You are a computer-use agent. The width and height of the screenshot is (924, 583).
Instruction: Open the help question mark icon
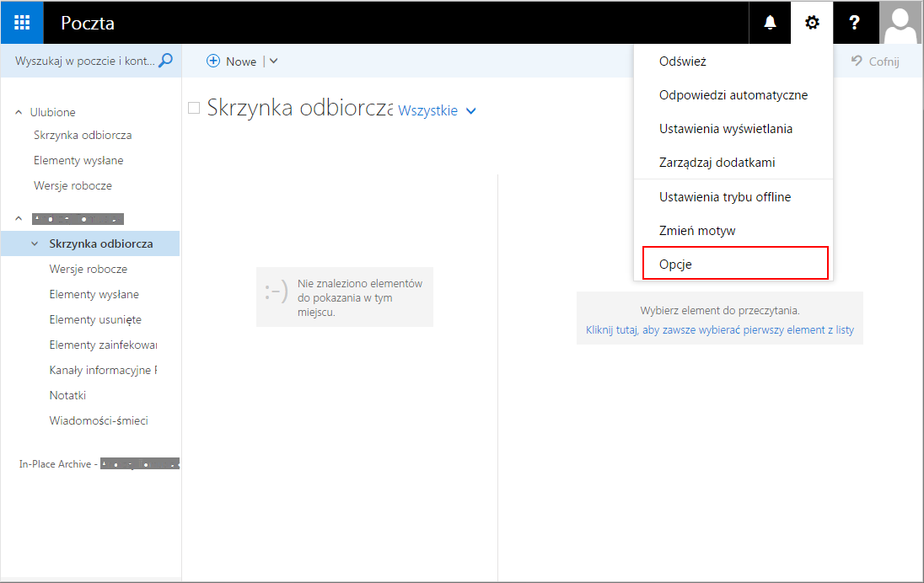(854, 23)
